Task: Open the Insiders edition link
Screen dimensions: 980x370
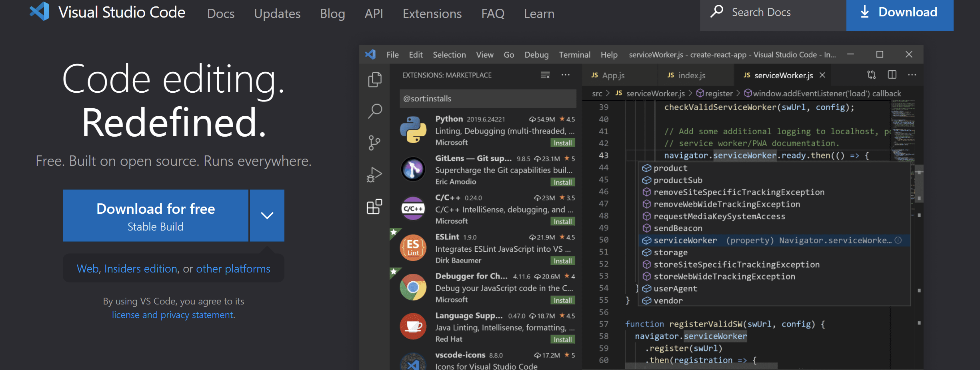Action: [x=141, y=269]
